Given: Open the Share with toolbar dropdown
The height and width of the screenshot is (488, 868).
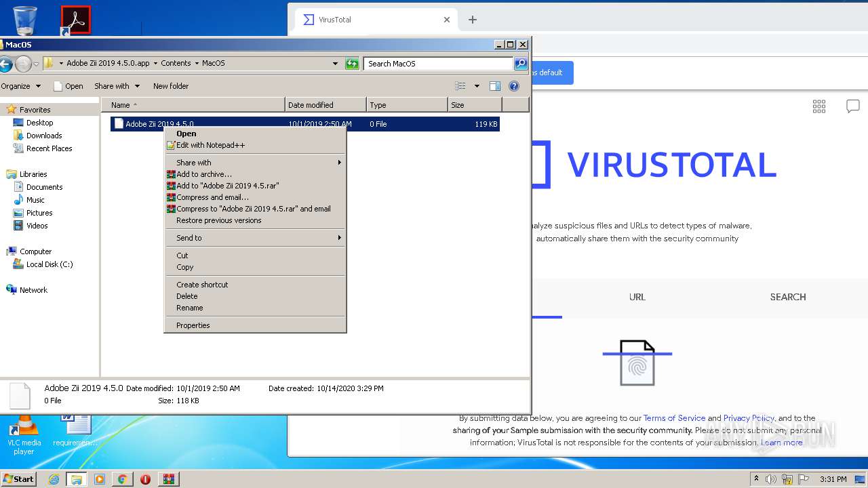Looking at the screenshot, I should (117, 86).
